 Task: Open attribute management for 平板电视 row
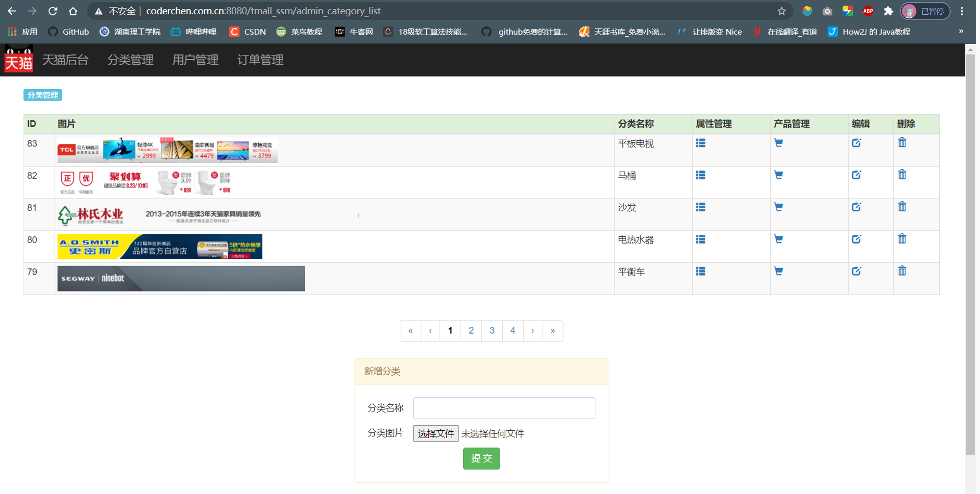[x=700, y=143]
